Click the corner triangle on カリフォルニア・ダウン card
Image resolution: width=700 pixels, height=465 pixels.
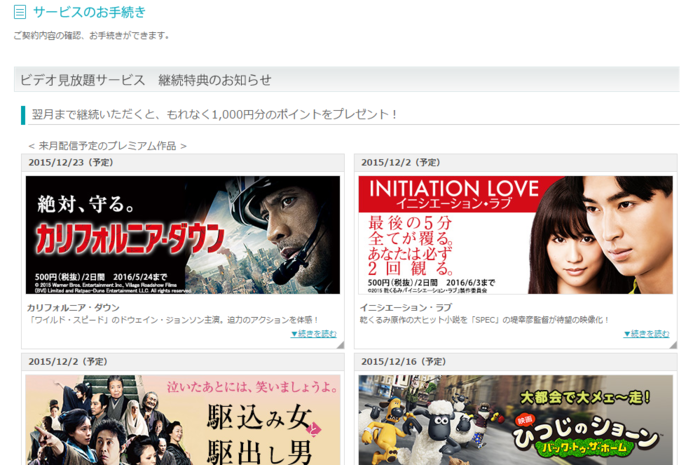(341, 345)
